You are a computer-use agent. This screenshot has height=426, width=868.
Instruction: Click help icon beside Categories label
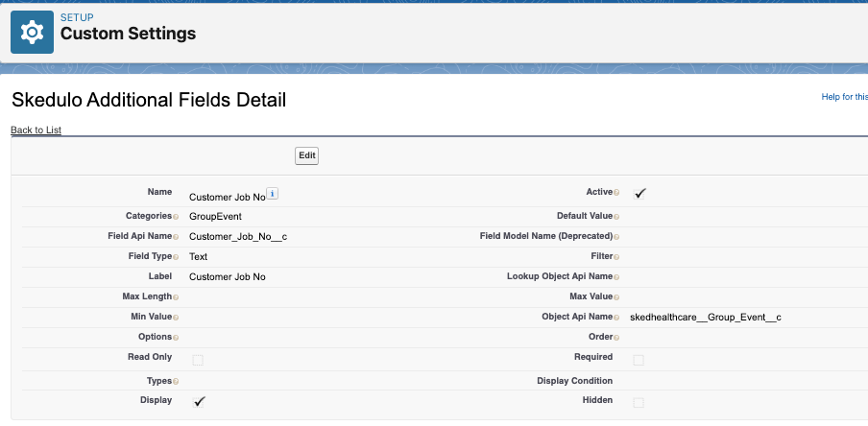[176, 217]
